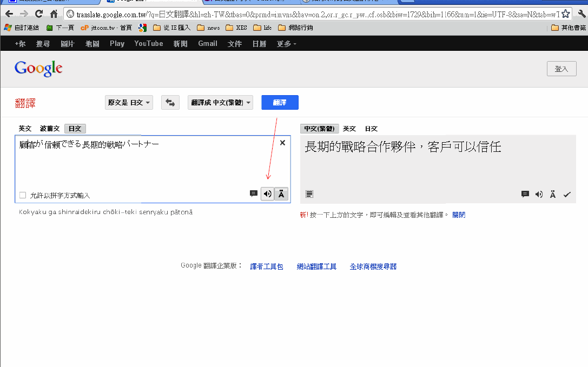Expand 翻譯成 中文(繁體) target dropdown

tap(220, 102)
